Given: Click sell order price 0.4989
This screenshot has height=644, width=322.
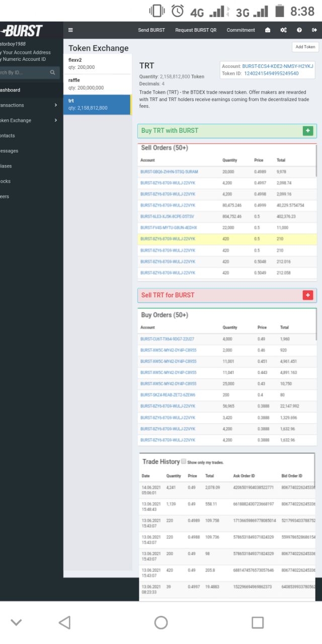Looking at the screenshot, I should [x=259, y=172].
